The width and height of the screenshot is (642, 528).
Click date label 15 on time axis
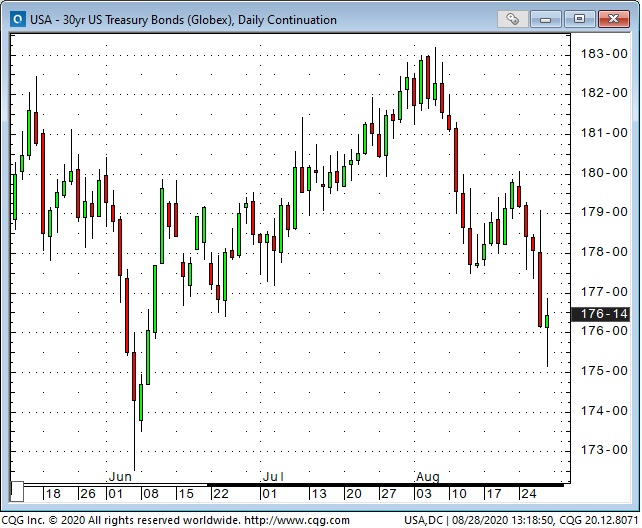click(x=185, y=494)
